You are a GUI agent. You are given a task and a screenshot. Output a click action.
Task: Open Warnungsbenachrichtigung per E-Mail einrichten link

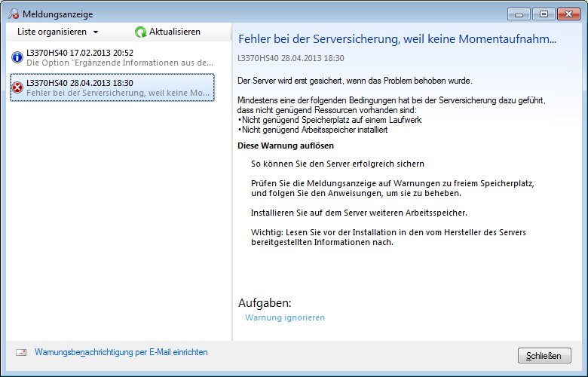(121, 352)
